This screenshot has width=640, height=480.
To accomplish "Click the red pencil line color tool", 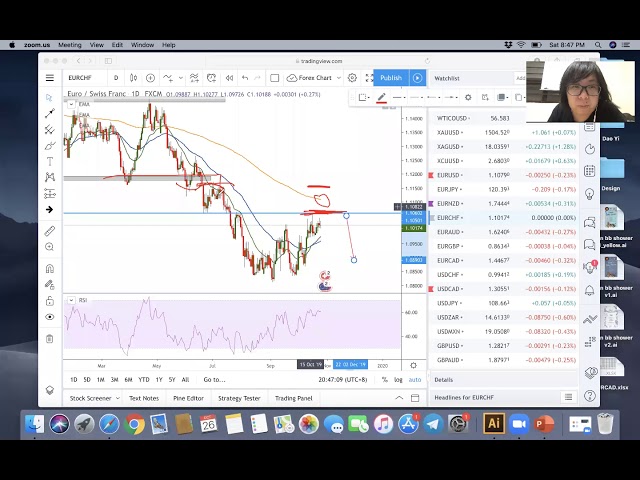I will pyautogui.click(x=381, y=97).
